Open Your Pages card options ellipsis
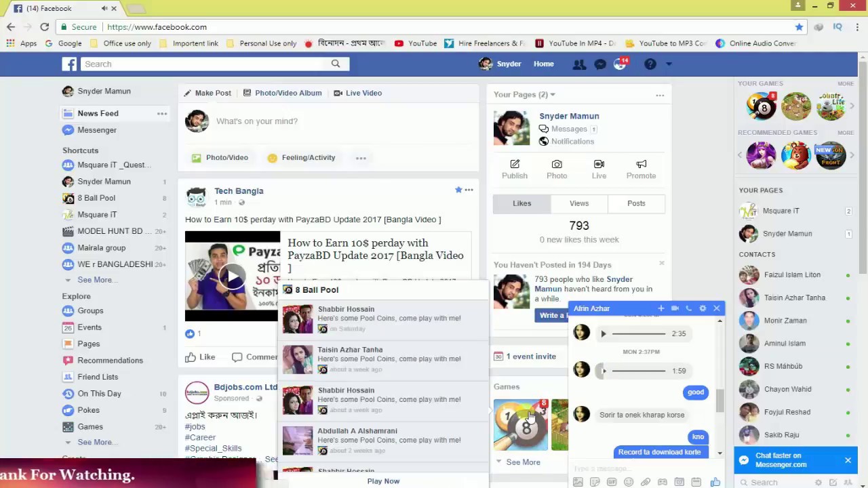 (660, 95)
